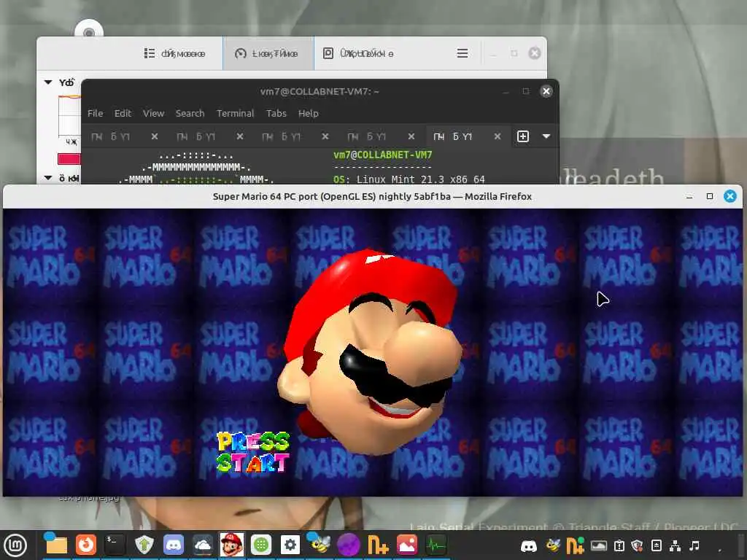747x560 pixels.
Task: Open the purple sphere app in taskbar
Action: 349,545
